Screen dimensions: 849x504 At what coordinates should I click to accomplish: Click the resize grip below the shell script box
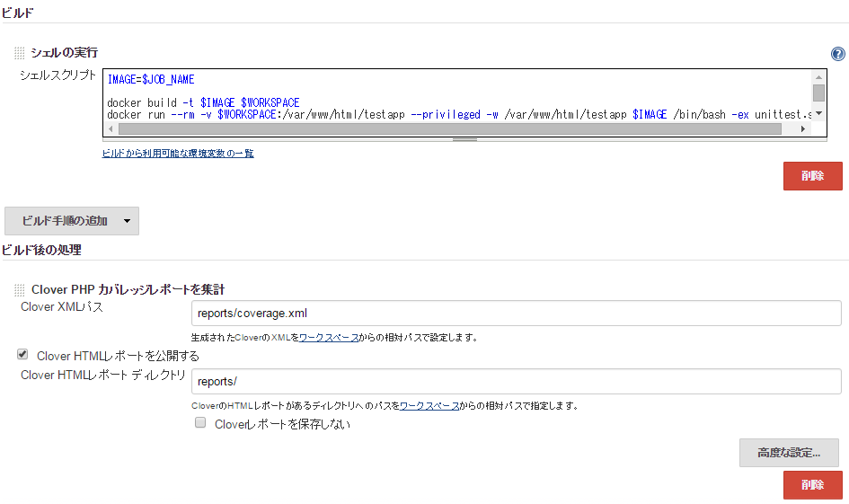click(464, 139)
